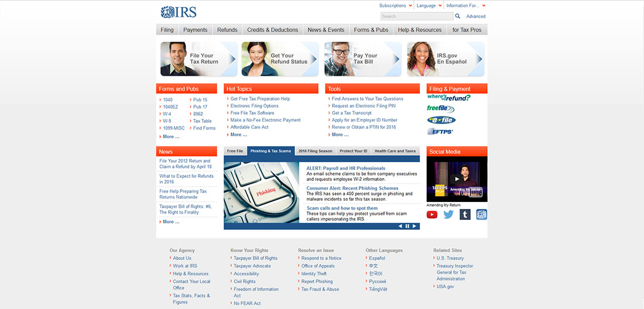Screen dimensions: 644x309
Task: Open the W-4 form link
Action: pyautogui.click(x=167, y=114)
